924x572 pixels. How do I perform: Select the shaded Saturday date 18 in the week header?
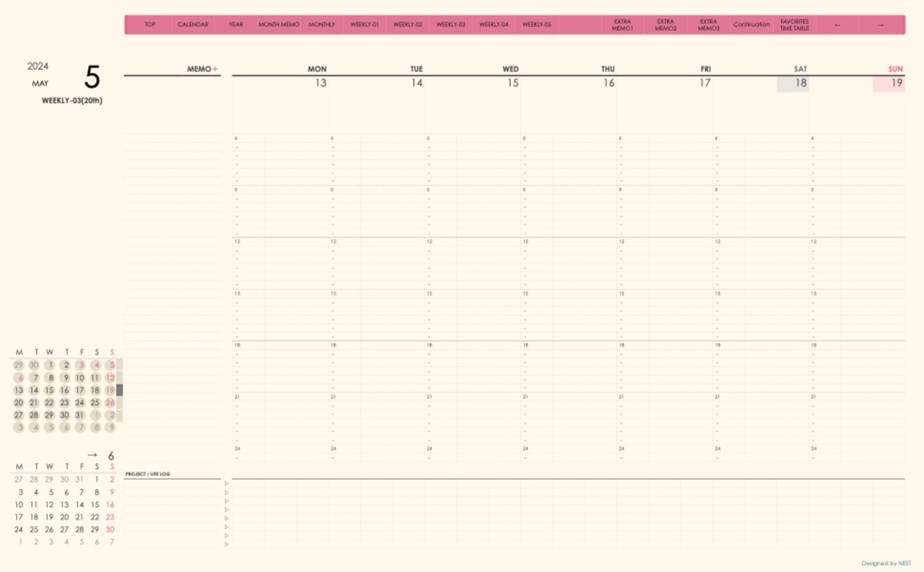[x=793, y=84]
